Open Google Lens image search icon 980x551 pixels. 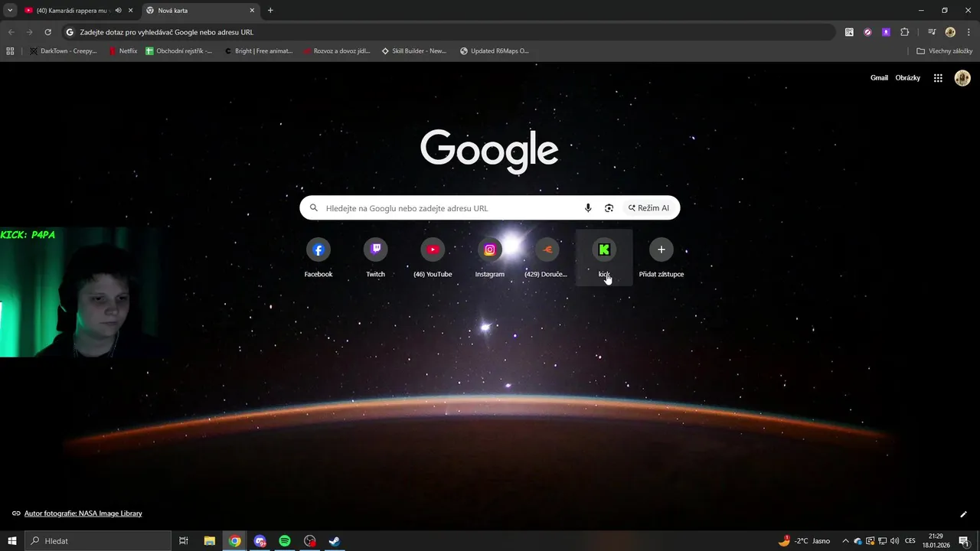click(x=609, y=208)
